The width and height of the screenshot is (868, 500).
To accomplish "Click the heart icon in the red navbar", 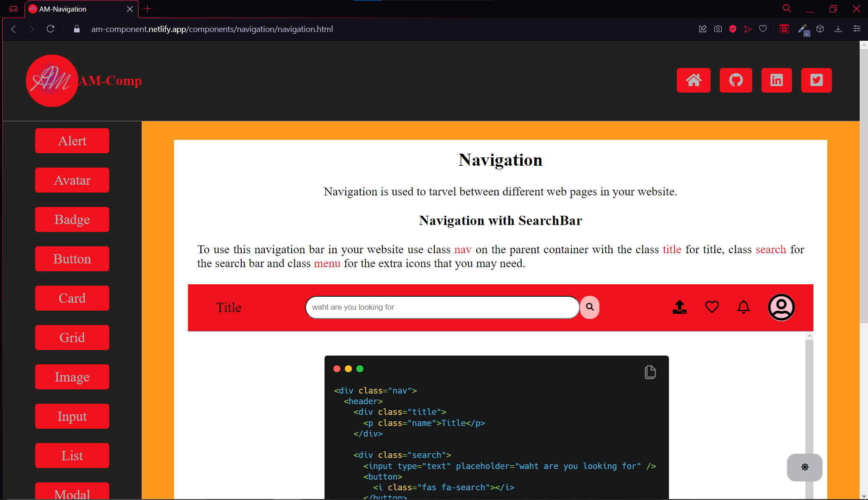I will (x=712, y=306).
